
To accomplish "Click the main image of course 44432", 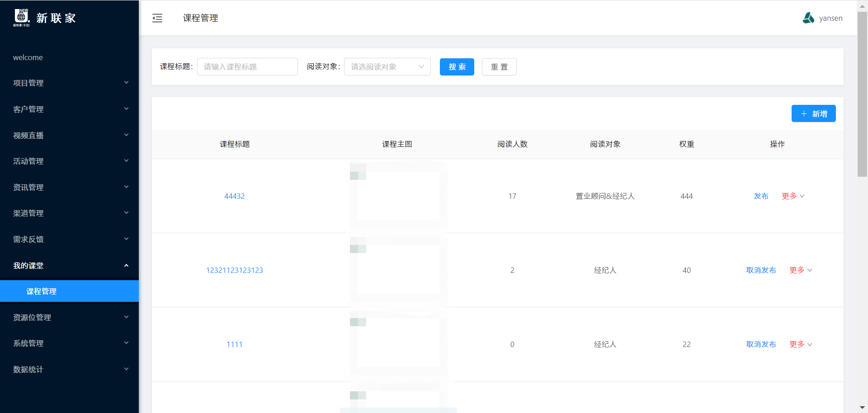I will (x=398, y=196).
